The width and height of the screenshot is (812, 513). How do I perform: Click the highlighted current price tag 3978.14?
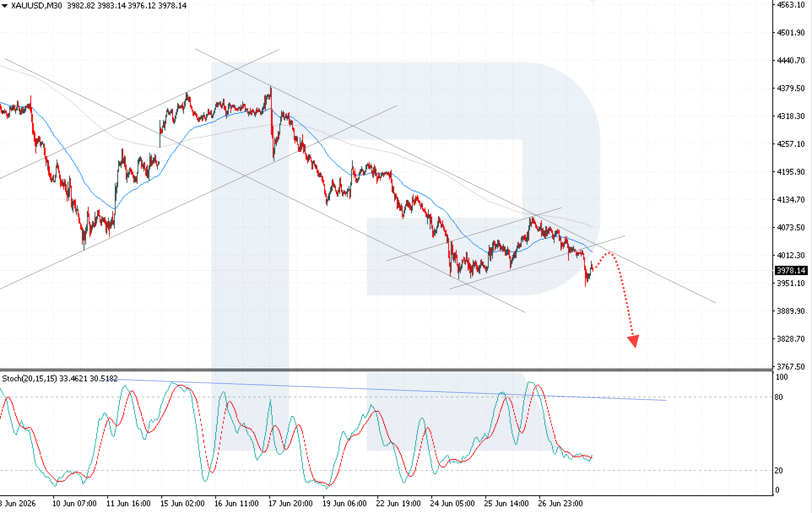click(x=791, y=270)
